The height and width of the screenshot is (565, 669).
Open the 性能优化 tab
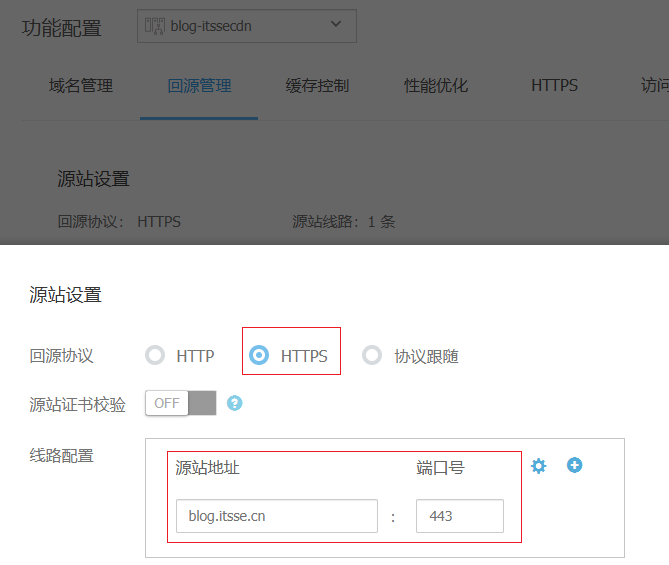(x=436, y=86)
